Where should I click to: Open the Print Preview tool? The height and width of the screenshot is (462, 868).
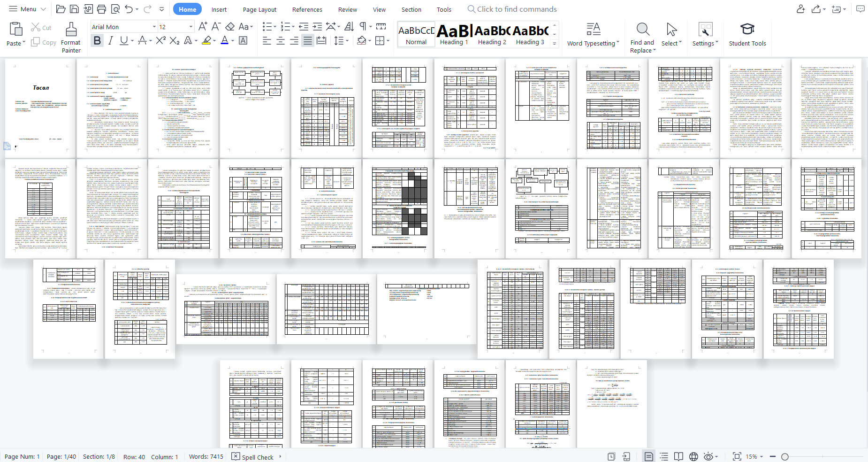click(115, 9)
